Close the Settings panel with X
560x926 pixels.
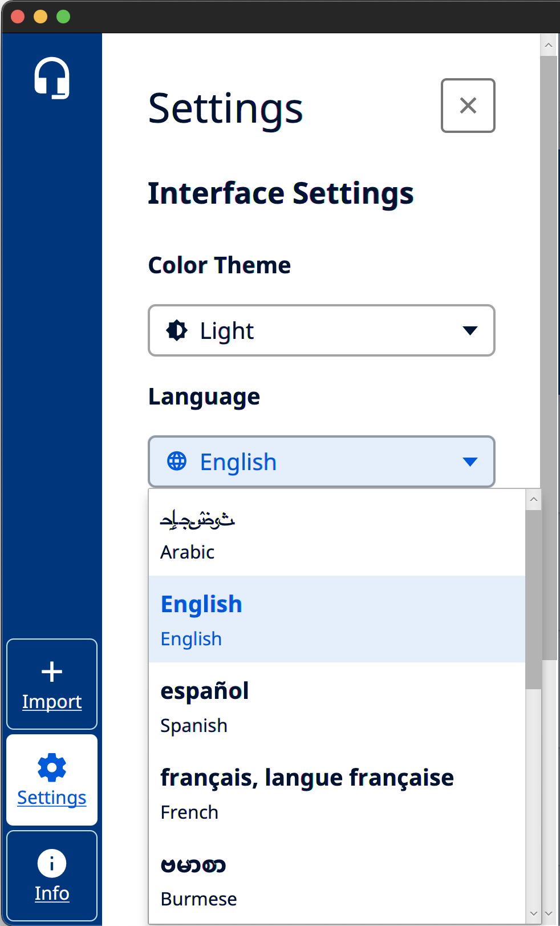click(468, 106)
